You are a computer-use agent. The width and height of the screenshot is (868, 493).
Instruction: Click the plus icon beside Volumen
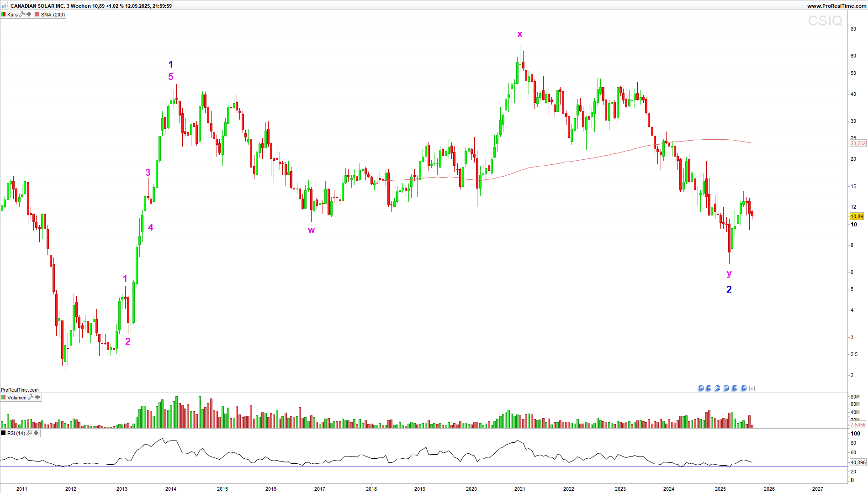tap(37, 398)
